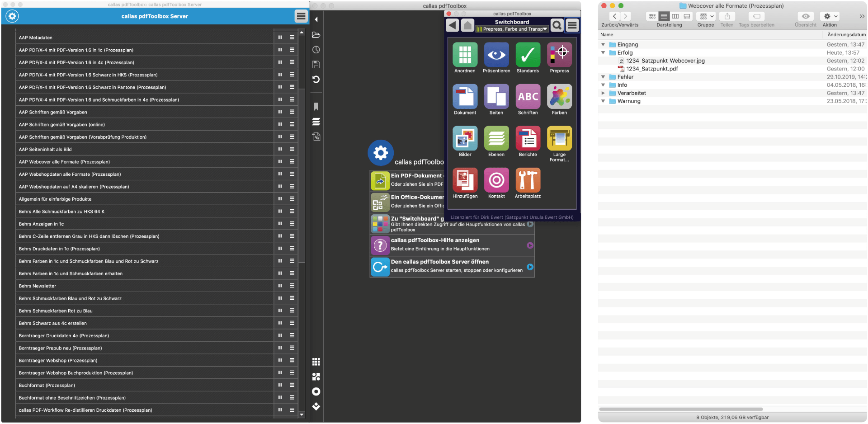Image resolution: width=868 pixels, height=424 pixels.
Task: Expand the Verarbeitet folder in Finder
Action: (x=603, y=93)
